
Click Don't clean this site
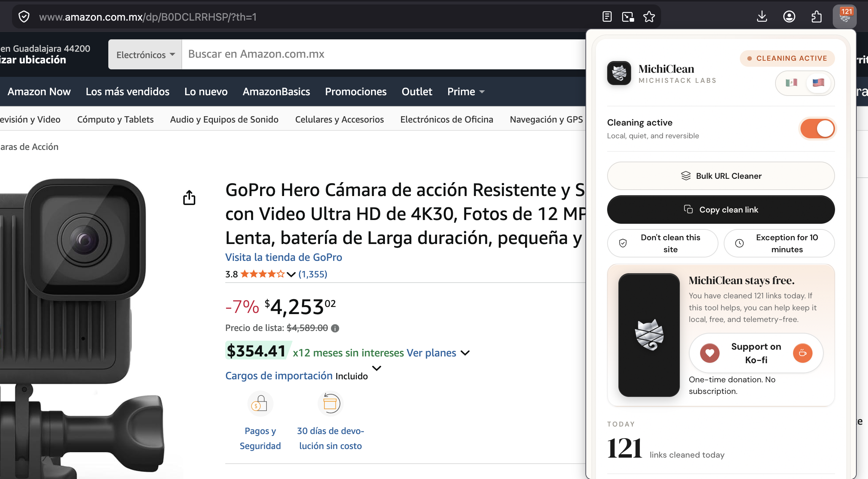click(663, 243)
